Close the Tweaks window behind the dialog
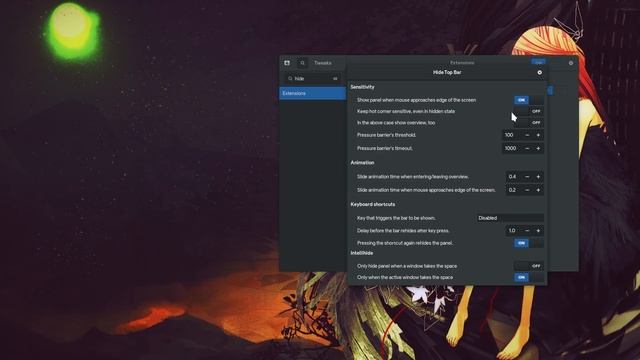640x360 pixels. pos(571,63)
